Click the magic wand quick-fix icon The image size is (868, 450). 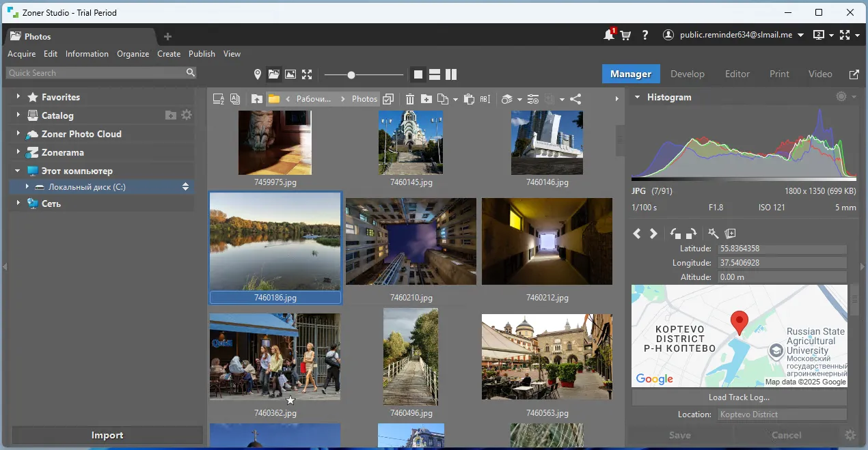pos(713,234)
